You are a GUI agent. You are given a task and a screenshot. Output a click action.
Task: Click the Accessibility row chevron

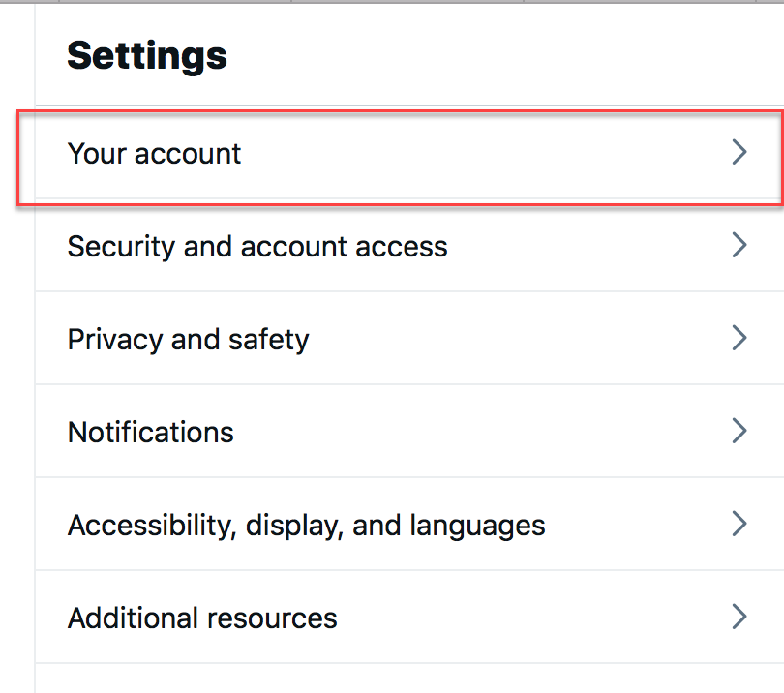tap(739, 524)
